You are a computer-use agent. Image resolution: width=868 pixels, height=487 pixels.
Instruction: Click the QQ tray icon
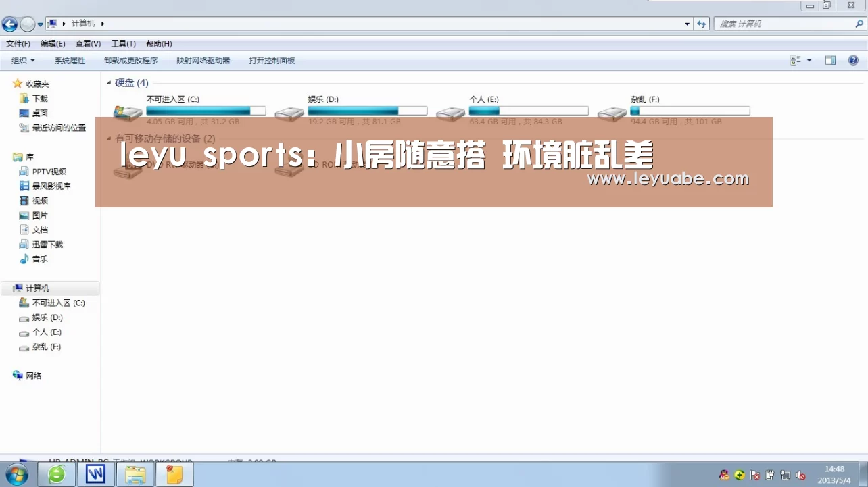(x=725, y=475)
